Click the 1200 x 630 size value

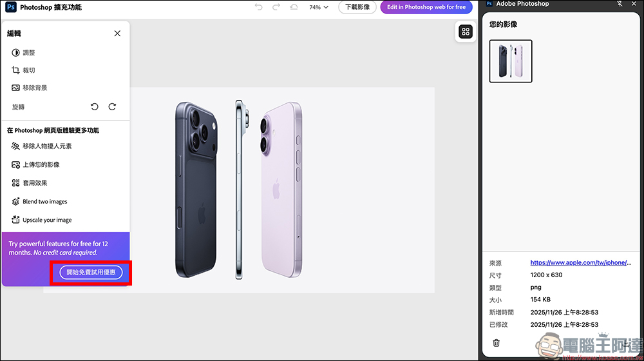click(546, 275)
